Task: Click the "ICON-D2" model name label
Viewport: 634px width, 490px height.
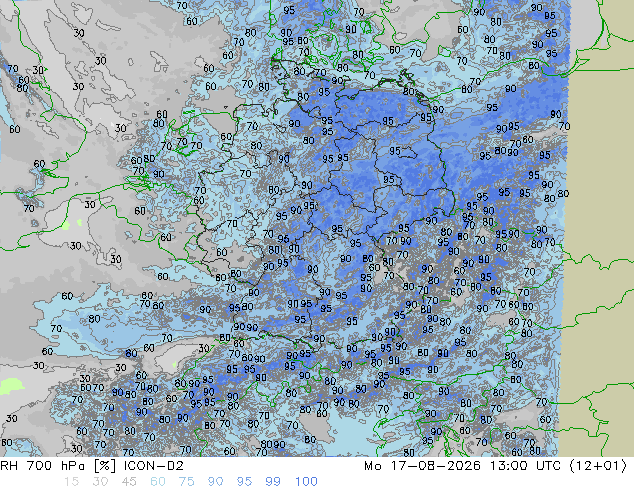Action: 154,466
